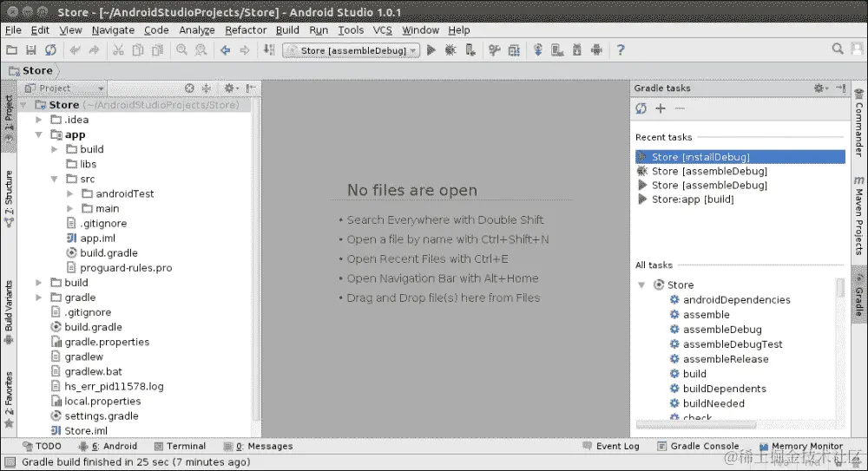Open the TODO tool window
868x471 pixels.
42,446
